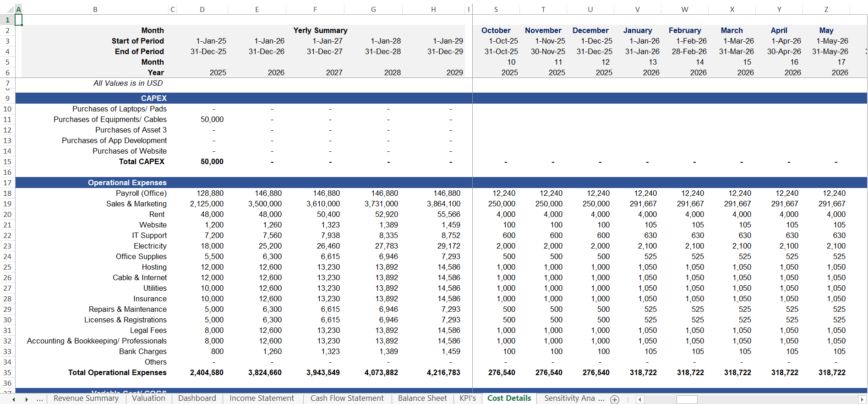Image resolution: width=868 pixels, height=404 pixels.
Task: Select row 9 header
Action: click(7, 98)
